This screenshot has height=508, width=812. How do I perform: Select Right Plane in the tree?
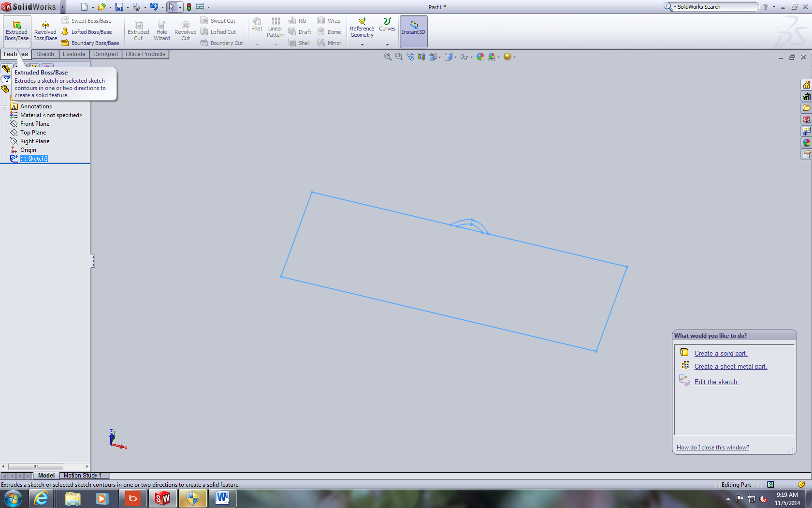tap(35, 141)
